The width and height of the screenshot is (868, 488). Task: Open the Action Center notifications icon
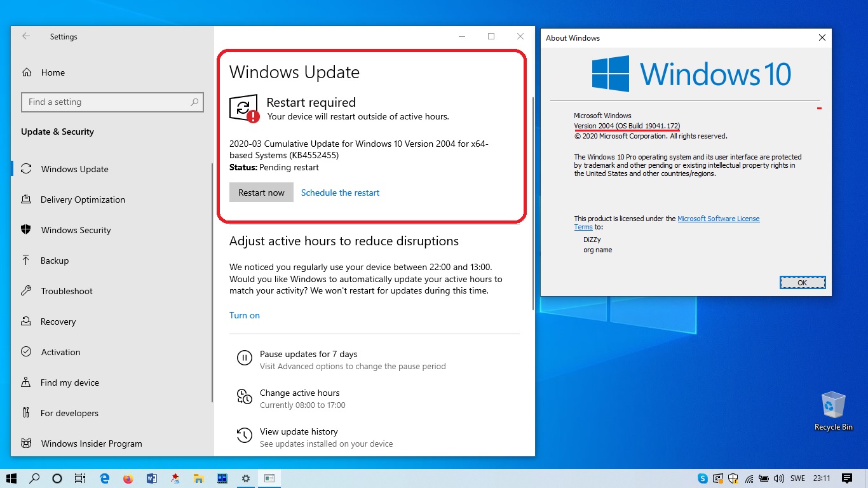(847, 478)
